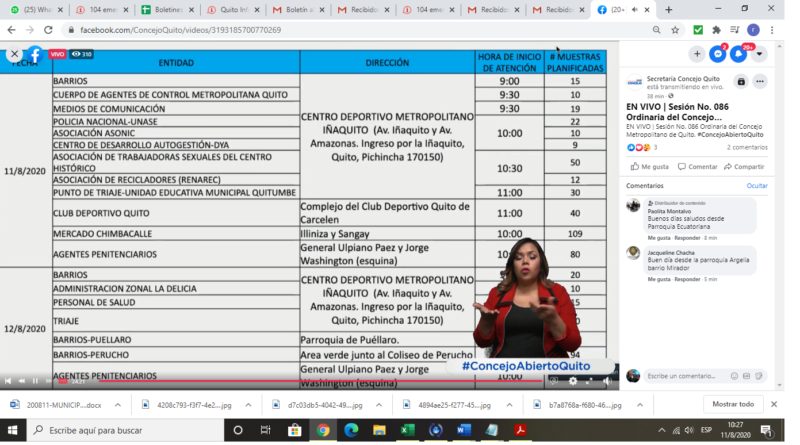This screenshot has width=800, height=445.
Task: Open video settings gear
Action: coord(573,381)
